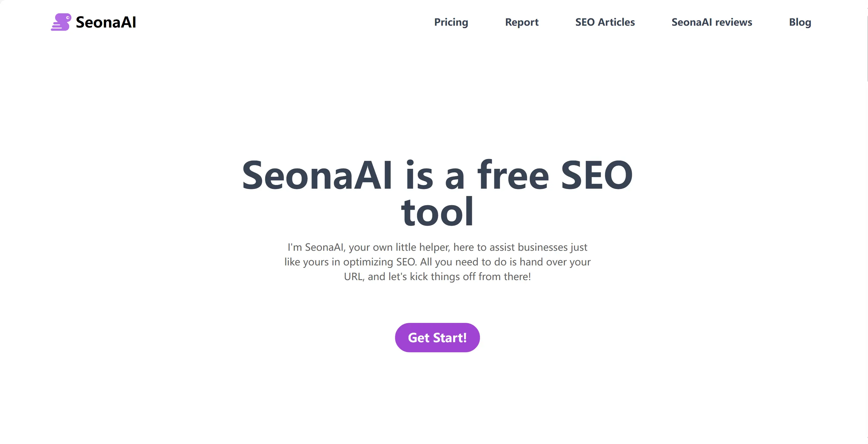Screen dimensions: 868x444
Task: Click "here to assist businesses just" in the description
Action: click(x=520, y=247)
